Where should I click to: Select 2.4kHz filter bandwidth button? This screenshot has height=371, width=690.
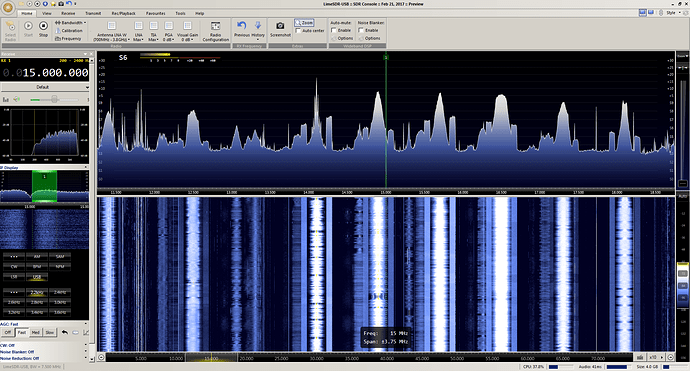tap(60, 292)
